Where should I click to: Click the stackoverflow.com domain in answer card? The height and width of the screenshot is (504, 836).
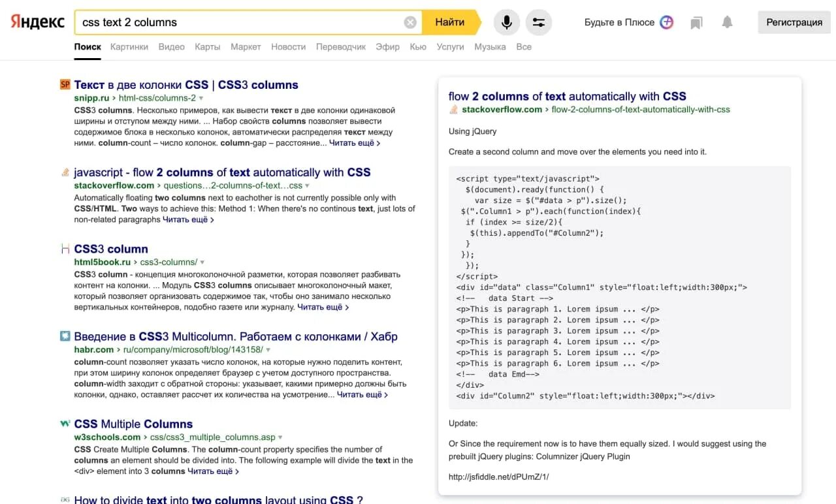pos(502,110)
